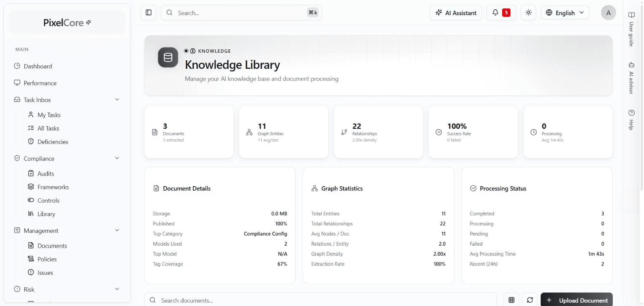The height and width of the screenshot is (306, 644).
Task: Collapse the Risk section
Action: (x=117, y=289)
